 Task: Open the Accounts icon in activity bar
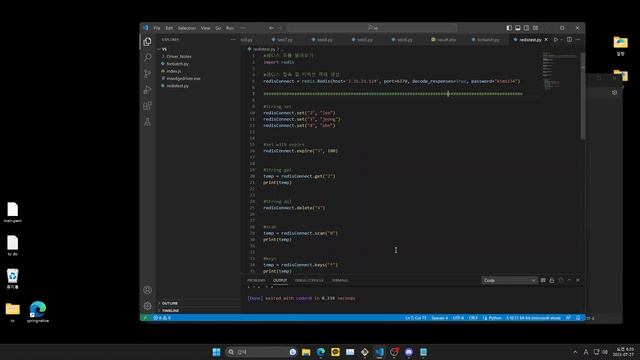coord(147,290)
